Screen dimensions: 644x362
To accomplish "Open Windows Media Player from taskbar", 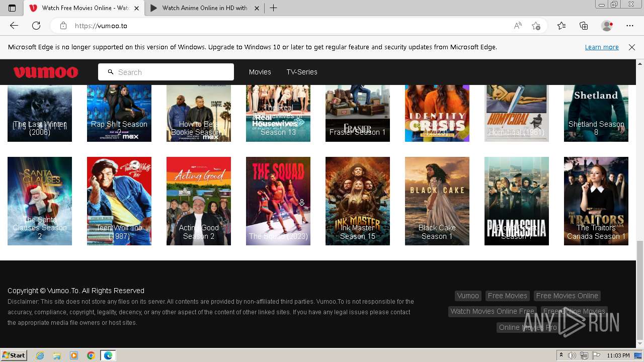I will point(74,355).
